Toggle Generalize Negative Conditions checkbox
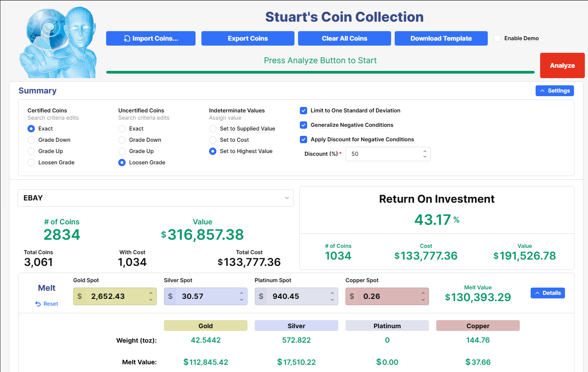Screen dimensions: 588x372 tap(303, 125)
